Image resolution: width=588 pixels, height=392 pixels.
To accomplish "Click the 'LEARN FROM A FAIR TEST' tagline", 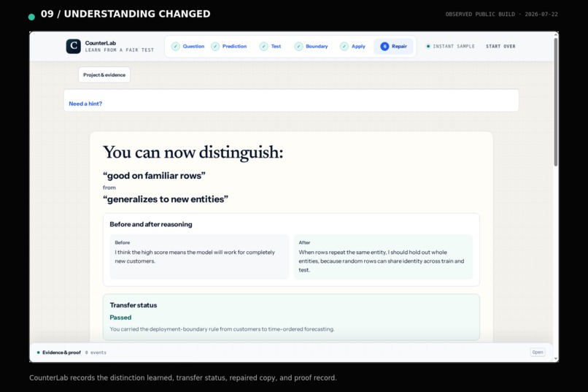I will 120,50.
